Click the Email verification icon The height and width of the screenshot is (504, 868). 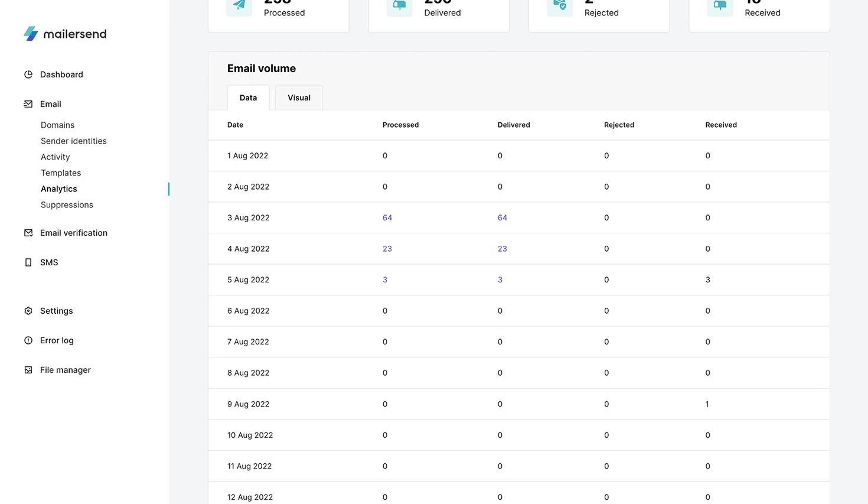point(28,233)
